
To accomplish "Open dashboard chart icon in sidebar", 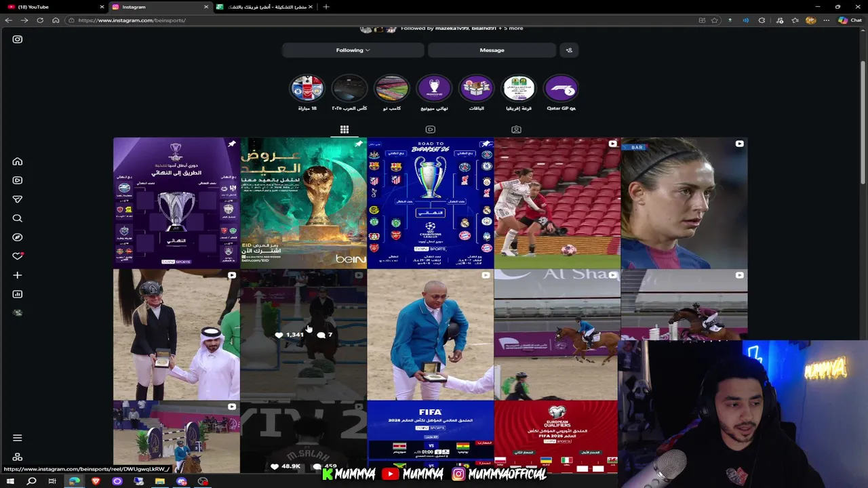I will click(18, 294).
